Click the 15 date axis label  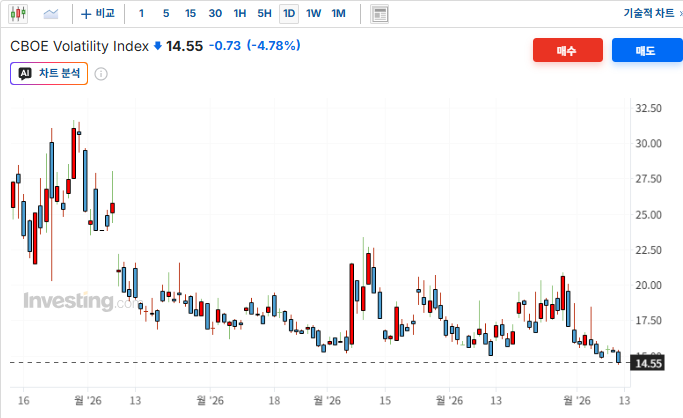tap(385, 400)
